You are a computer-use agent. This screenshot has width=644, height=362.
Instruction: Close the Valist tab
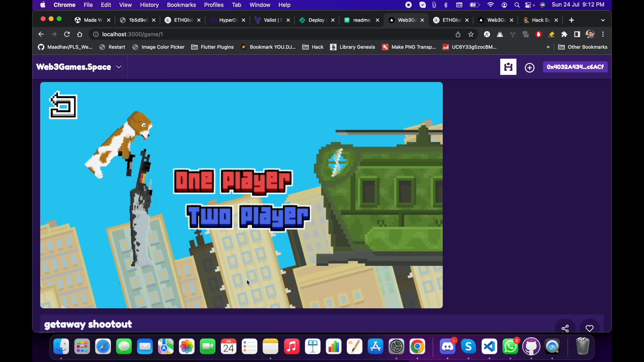pyautogui.click(x=288, y=20)
